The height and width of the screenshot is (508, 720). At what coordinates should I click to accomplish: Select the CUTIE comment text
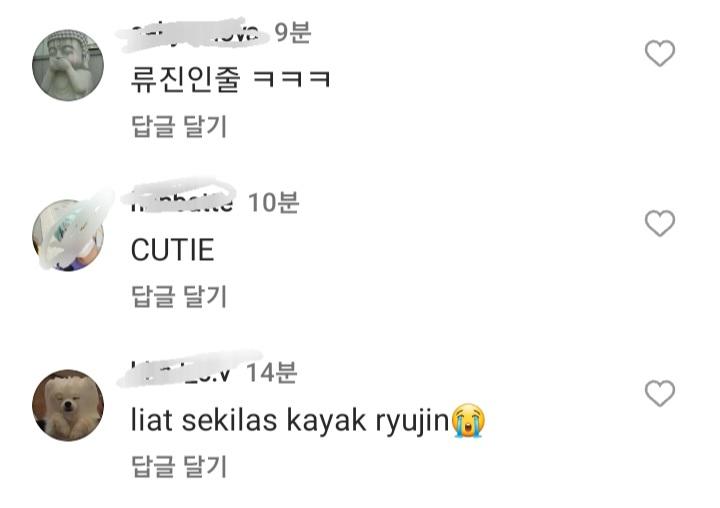coord(173,250)
